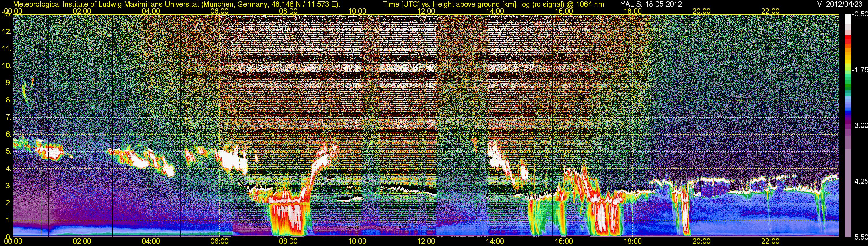The width and height of the screenshot is (868, 246).
Task: Click the colorbar scale value -5.50
Action: coord(860,237)
